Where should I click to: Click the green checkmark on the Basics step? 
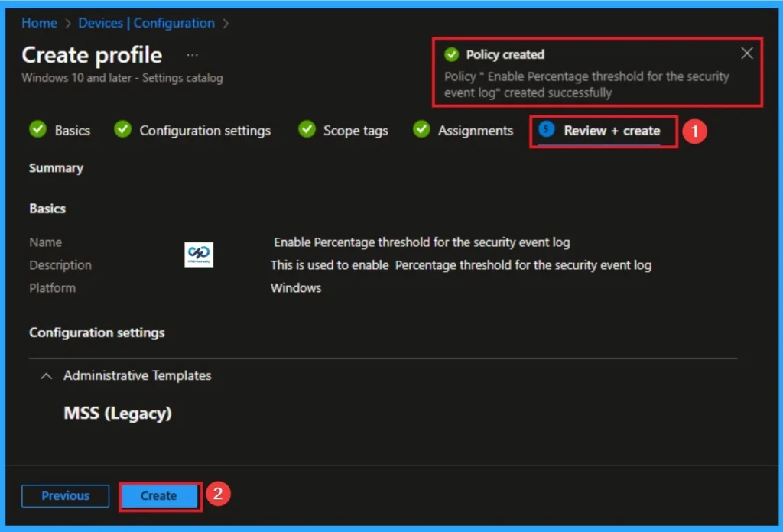pos(37,129)
